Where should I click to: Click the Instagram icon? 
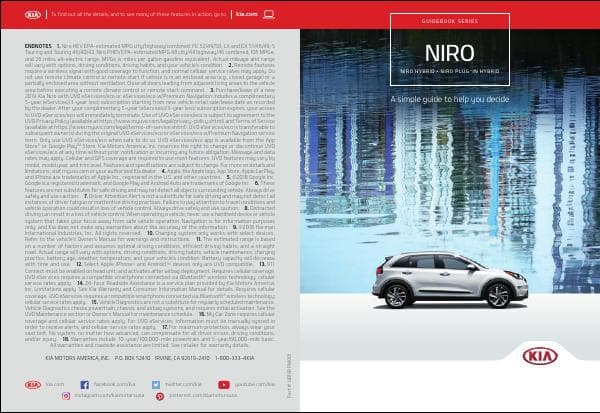[x=66, y=396]
